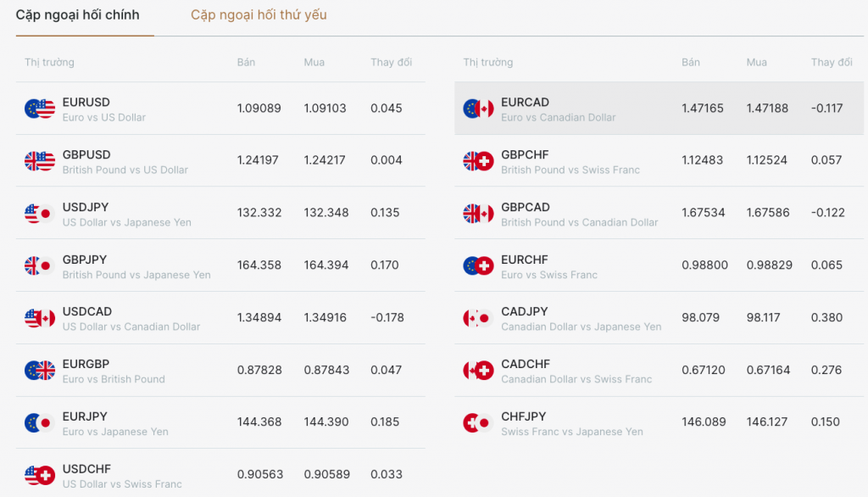The width and height of the screenshot is (868, 497).
Task: Click the EURUSD flag pair icon
Action: pos(39,109)
